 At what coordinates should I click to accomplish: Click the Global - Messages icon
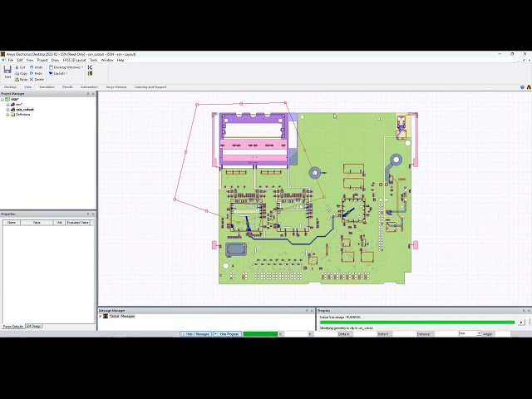tap(106, 316)
